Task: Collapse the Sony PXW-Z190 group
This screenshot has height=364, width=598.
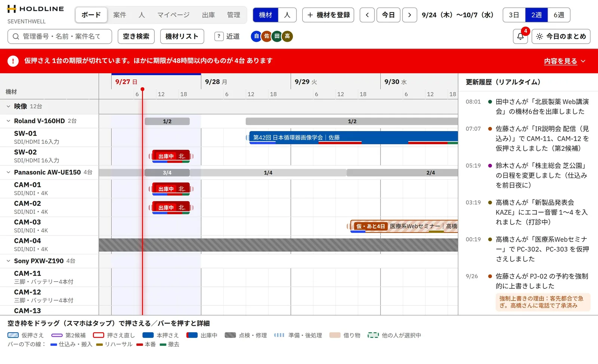Action: pyautogui.click(x=8, y=261)
